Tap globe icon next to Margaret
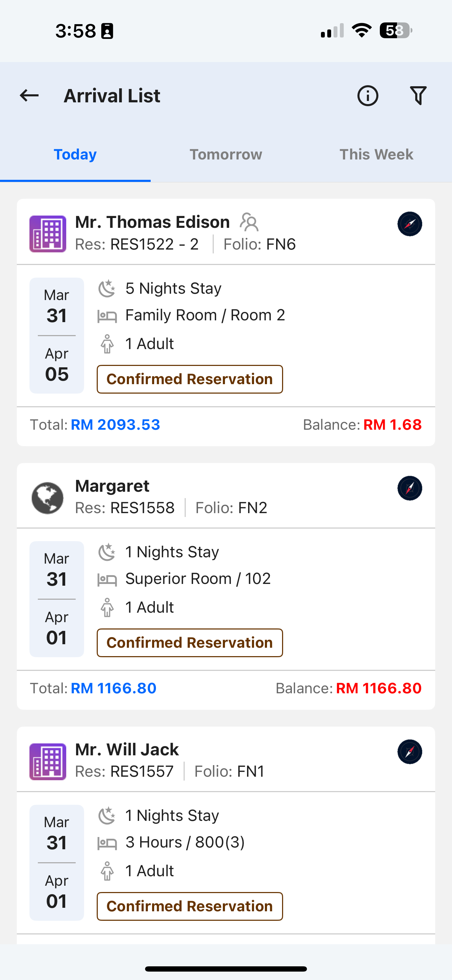Viewport: 452px width, 980px height. coord(48,498)
